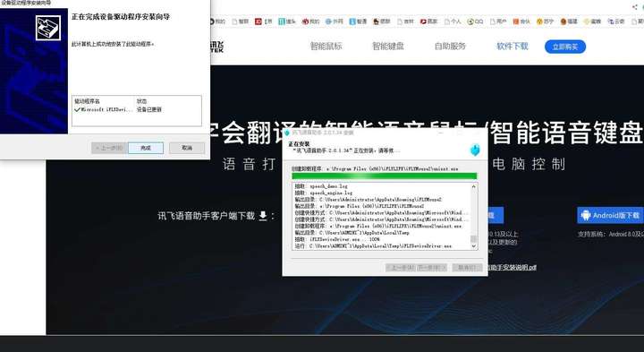Viewport: 644px width, 352px height.
Task: Click the log line iFLYDeviceDriver.exe ... 100%
Action: point(337,239)
